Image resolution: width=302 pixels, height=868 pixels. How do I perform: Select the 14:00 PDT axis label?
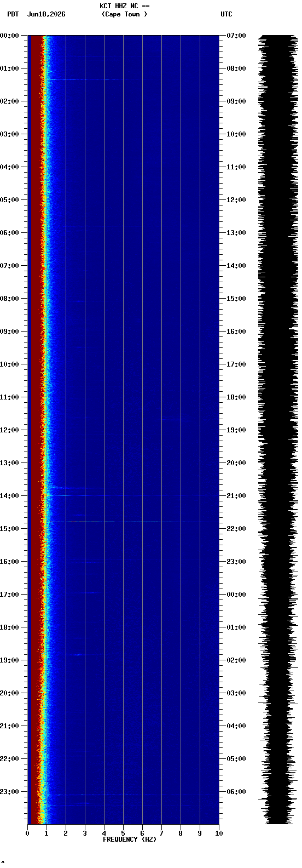pyautogui.click(x=9, y=496)
